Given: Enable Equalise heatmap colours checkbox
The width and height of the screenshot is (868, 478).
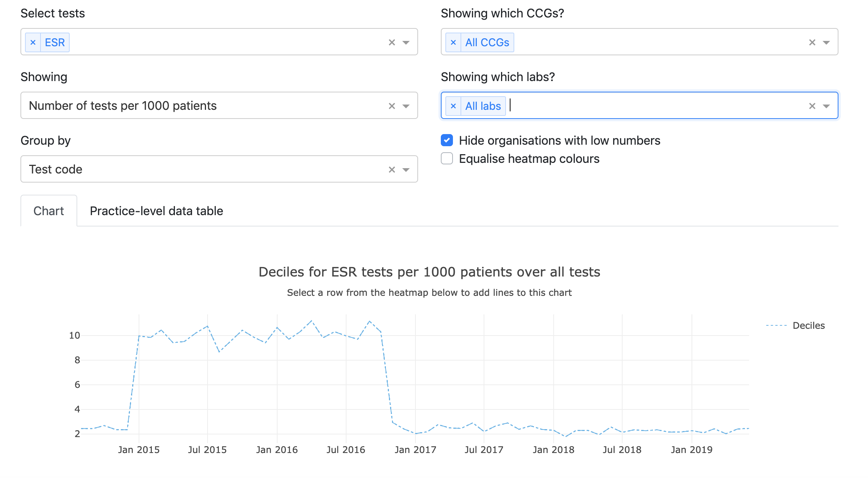Looking at the screenshot, I should pyautogui.click(x=447, y=159).
